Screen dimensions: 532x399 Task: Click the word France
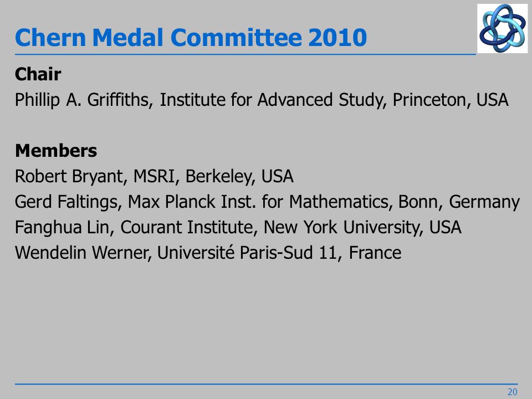[x=375, y=253]
